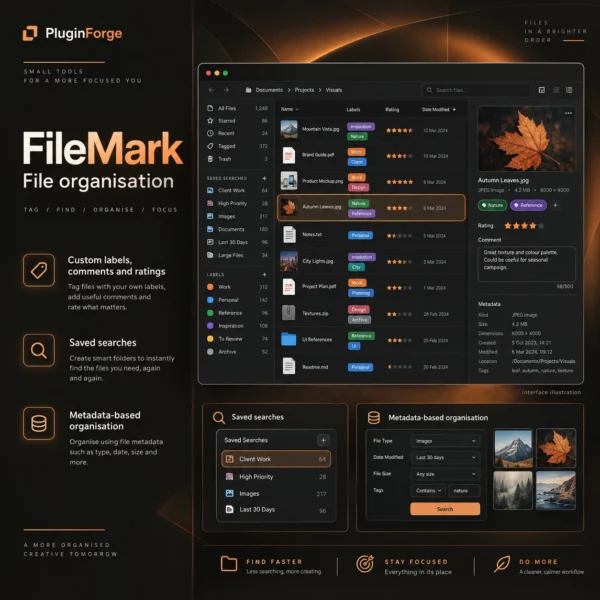This screenshot has width=600, height=600.
Task: Click the tags value field with nature
Action: (x=464, y=491)
